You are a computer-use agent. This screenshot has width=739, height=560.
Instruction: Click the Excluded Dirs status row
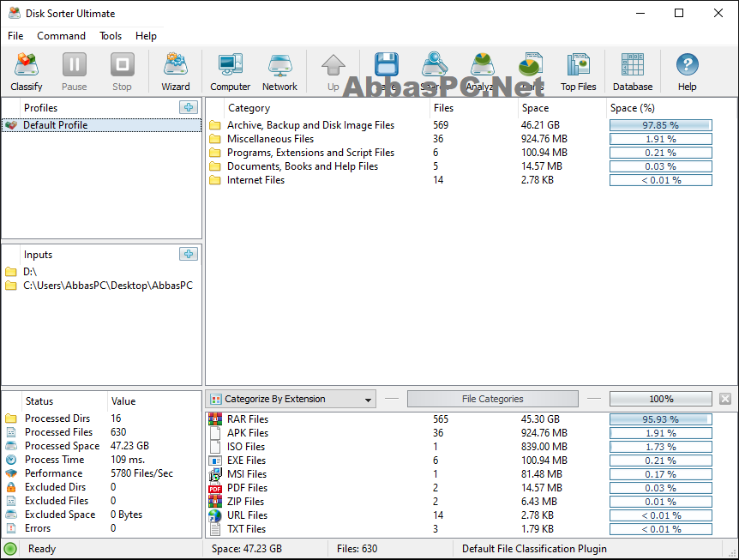pos(102,487)
